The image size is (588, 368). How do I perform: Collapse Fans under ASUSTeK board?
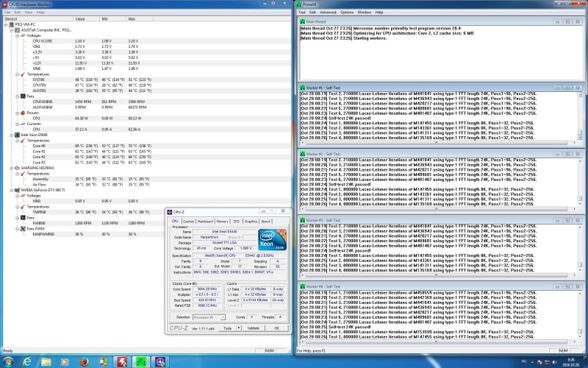click(17, 96)
